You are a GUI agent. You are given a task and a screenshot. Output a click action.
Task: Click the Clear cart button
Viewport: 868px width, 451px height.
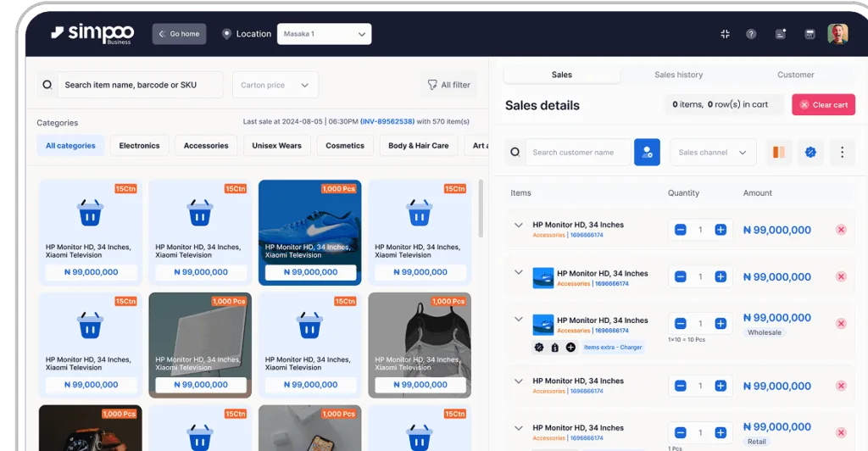click(823, 104)
